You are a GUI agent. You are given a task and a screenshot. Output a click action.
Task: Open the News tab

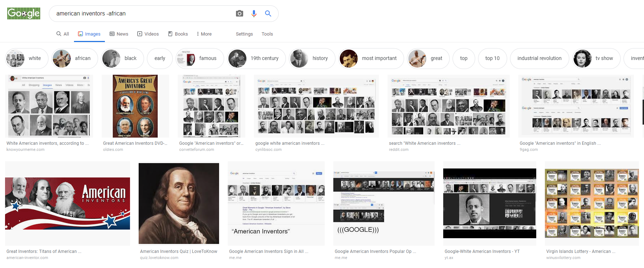click(119, 34)
